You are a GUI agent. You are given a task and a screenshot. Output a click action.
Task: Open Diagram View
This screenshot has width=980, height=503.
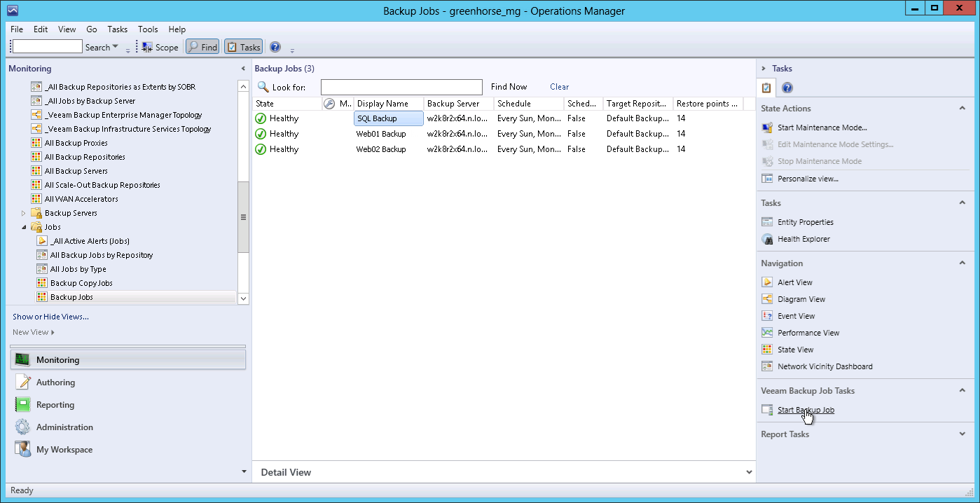[801, 299]
